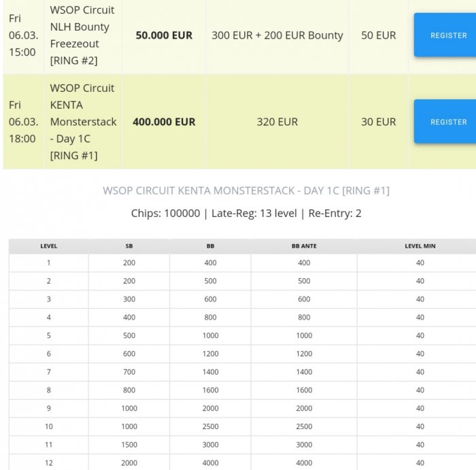Select the WSOP Circuit KENTA Monsterstack Day 1C row title
The image size is (476, 470).
(x=83, y=122)
